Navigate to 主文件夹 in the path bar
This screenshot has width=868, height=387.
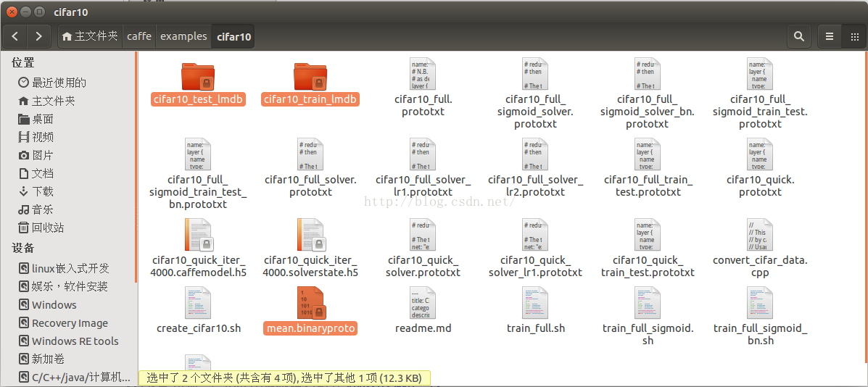pos(90,36)
